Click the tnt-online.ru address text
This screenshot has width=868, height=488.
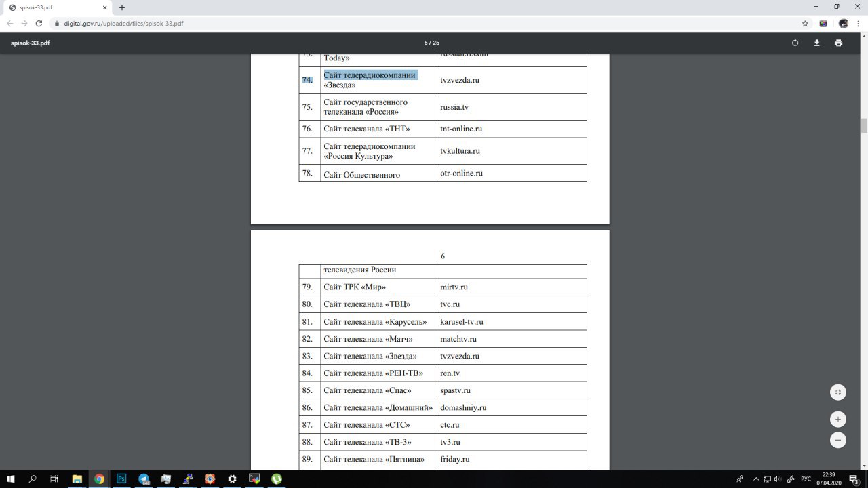pos(460,129)
